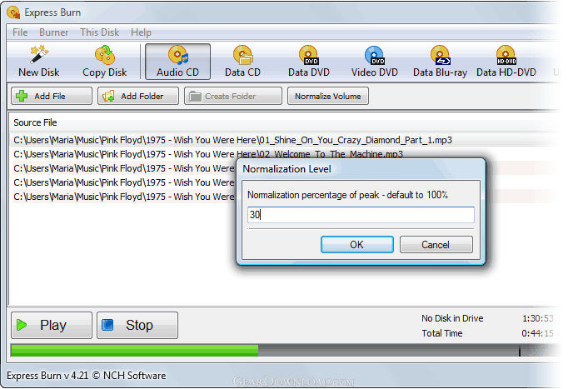Image resolution: width=588 pixels, height=389 pixels.
Task: Click the Add Folder button
Action: point(138,96)
